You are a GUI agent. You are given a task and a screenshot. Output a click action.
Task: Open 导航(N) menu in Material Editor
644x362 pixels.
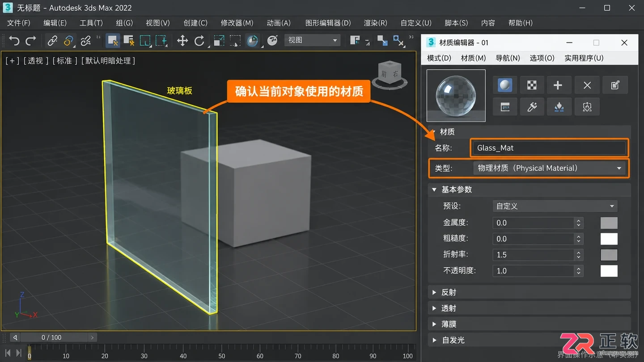click(x=508, y=58)
